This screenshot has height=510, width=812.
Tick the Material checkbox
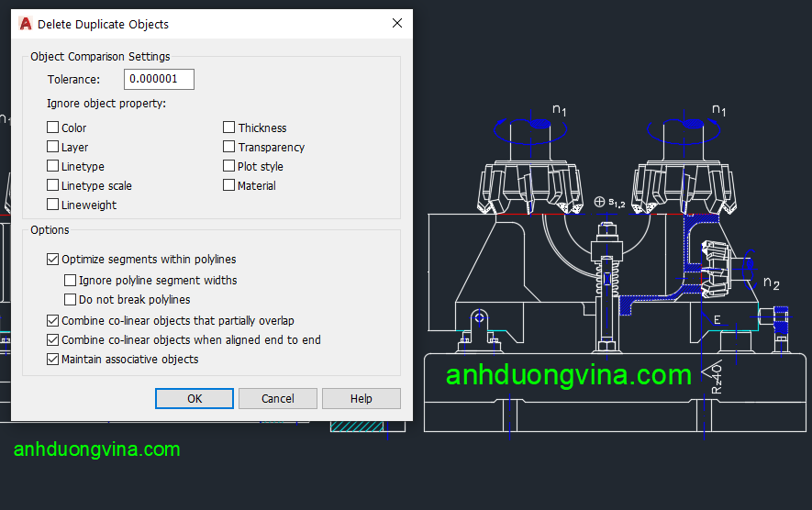tap(229, 186)
